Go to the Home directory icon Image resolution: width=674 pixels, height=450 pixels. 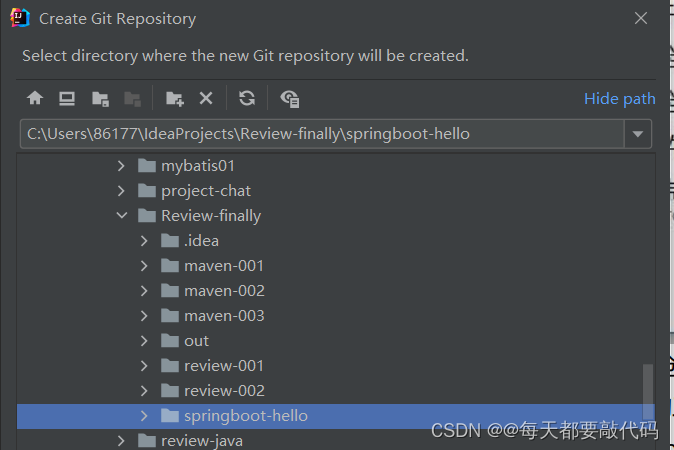pos(35,98)
